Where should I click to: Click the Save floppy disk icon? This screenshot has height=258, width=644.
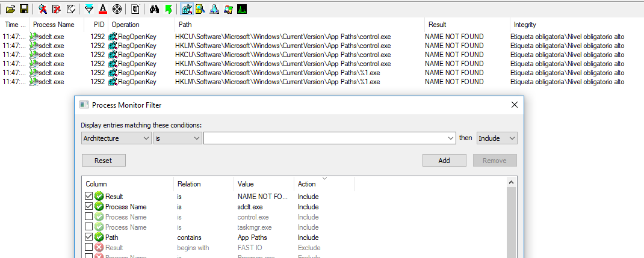[24, 8]
